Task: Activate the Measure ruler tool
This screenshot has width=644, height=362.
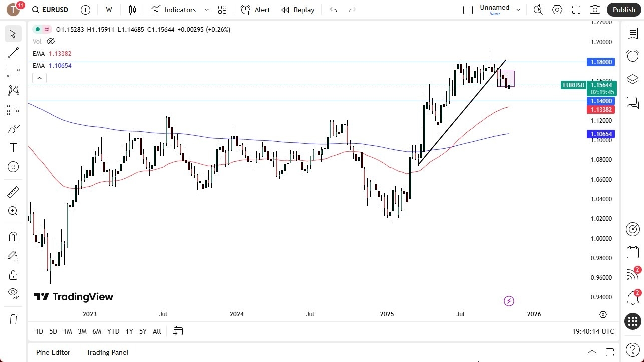Action: pyautogui.click(x=13, y=192)
